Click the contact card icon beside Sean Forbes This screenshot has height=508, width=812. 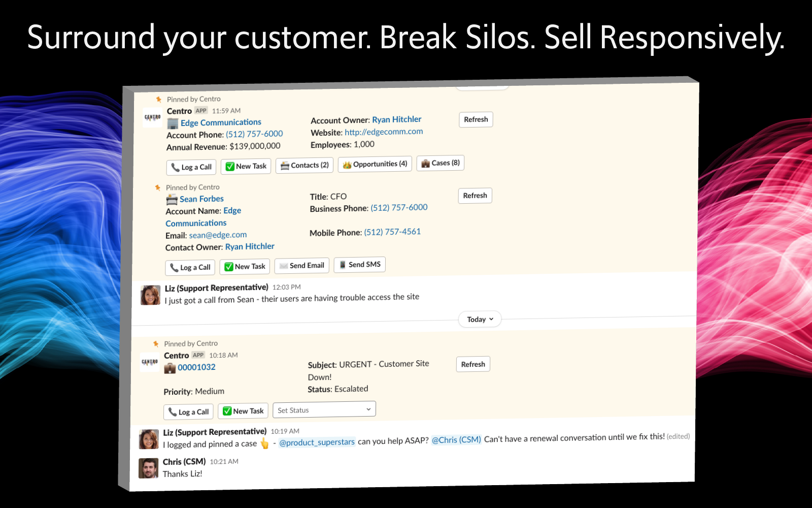pyautogui.click(x=172, y=200)
